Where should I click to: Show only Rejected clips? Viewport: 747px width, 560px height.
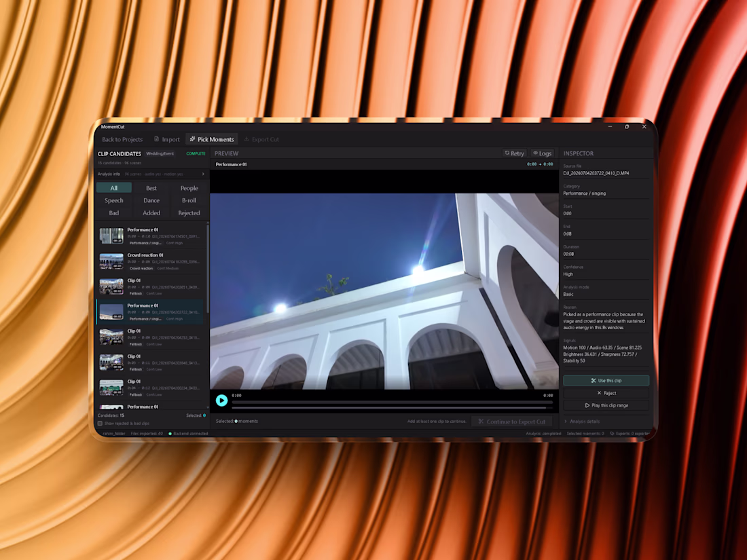pos(189,213)
